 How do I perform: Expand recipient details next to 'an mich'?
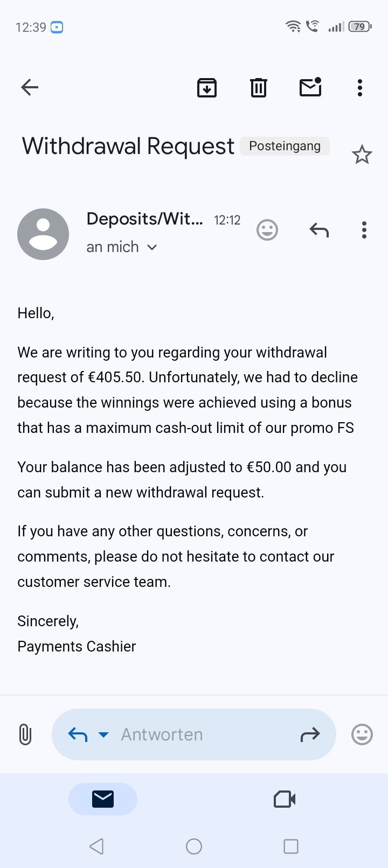[x=152, y=247]
